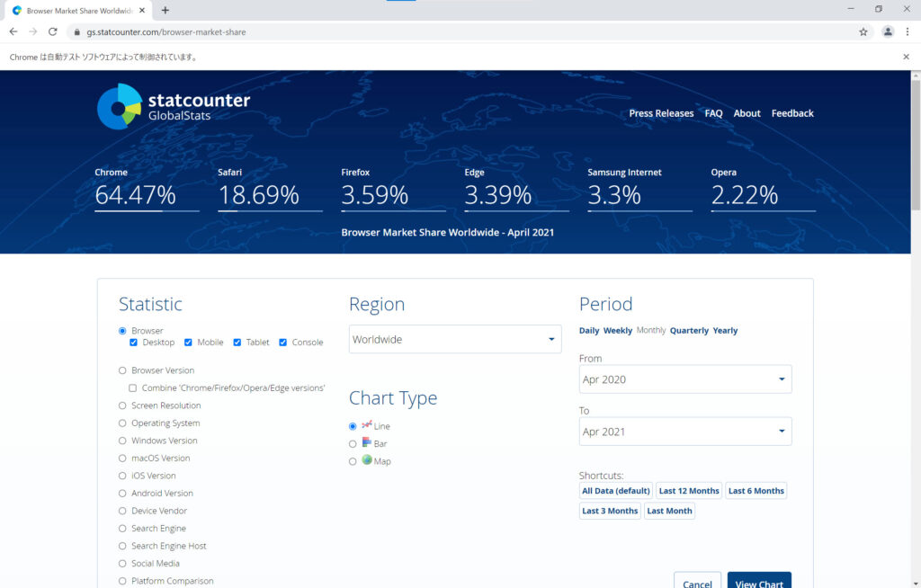Open the Feedback link

(x=791, y=113)
